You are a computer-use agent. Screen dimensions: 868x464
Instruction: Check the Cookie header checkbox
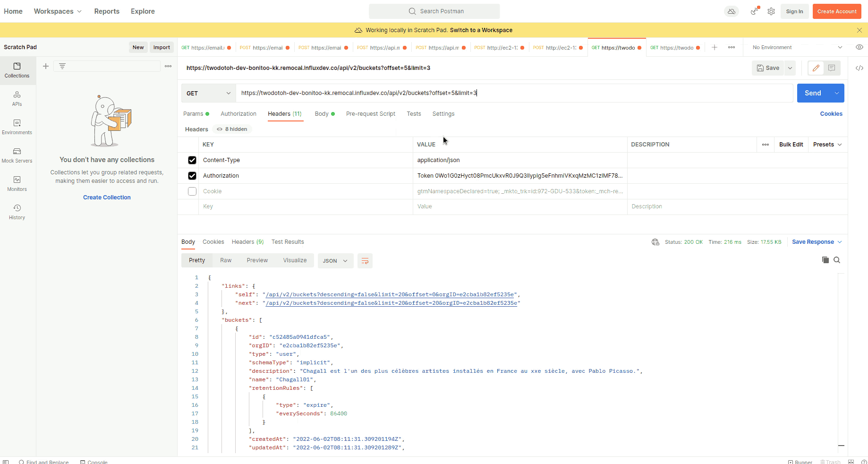pos(192,191)
